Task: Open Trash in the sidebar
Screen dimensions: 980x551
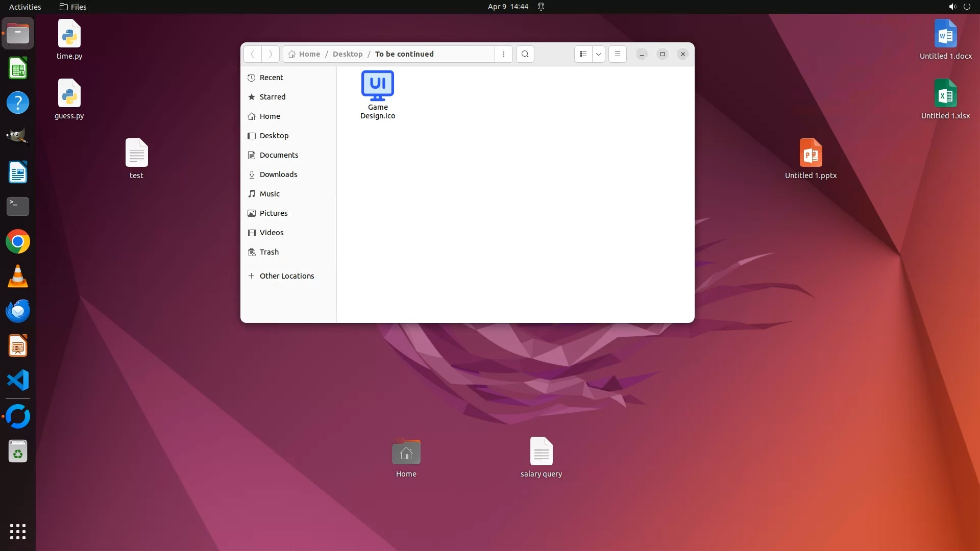Action: click(269, 252)
